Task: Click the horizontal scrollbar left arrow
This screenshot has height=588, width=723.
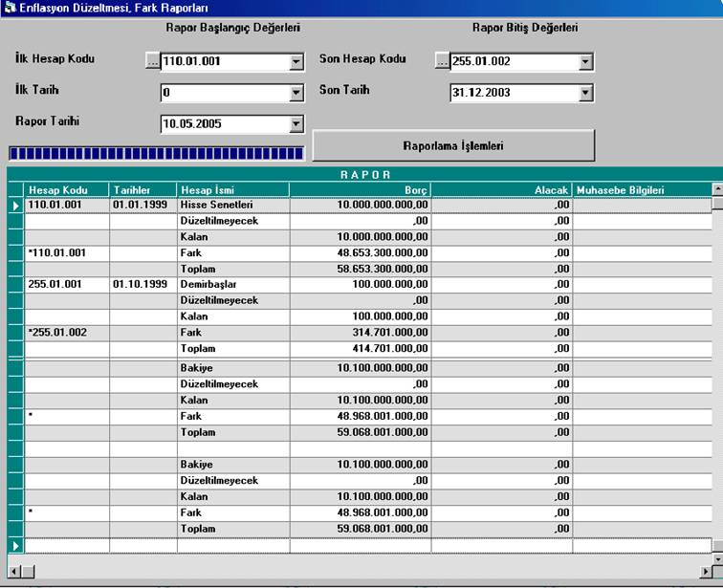Action: [x=14, y=571]
